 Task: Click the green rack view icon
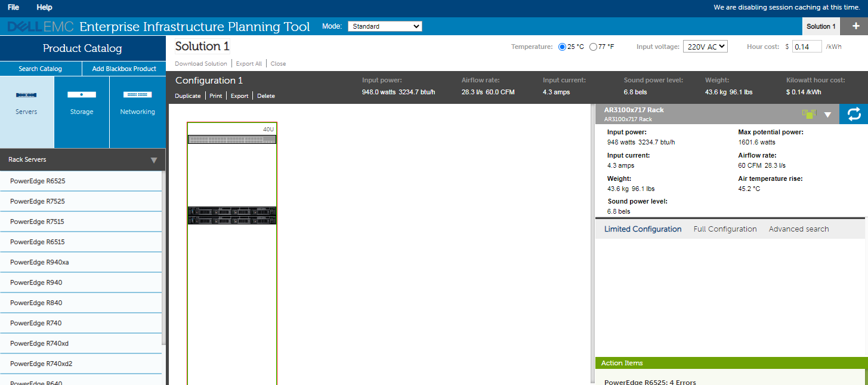(x=809, y=113)
